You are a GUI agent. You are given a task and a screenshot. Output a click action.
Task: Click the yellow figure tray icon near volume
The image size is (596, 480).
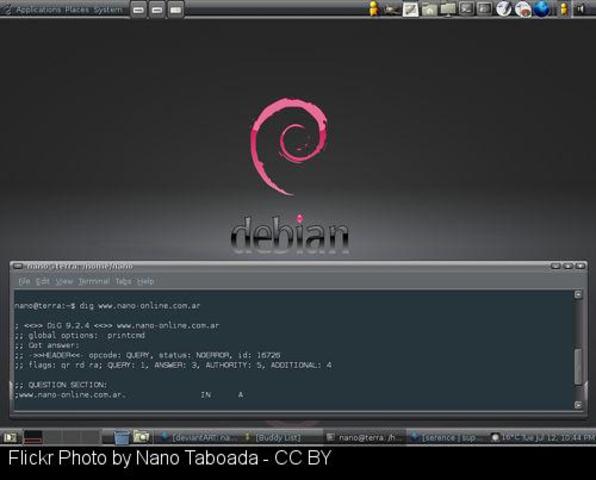pos(564,9)
